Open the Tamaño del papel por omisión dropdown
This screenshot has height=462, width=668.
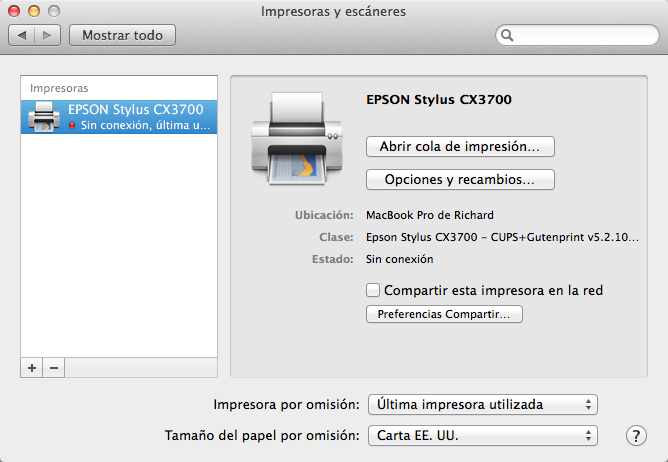482,436
